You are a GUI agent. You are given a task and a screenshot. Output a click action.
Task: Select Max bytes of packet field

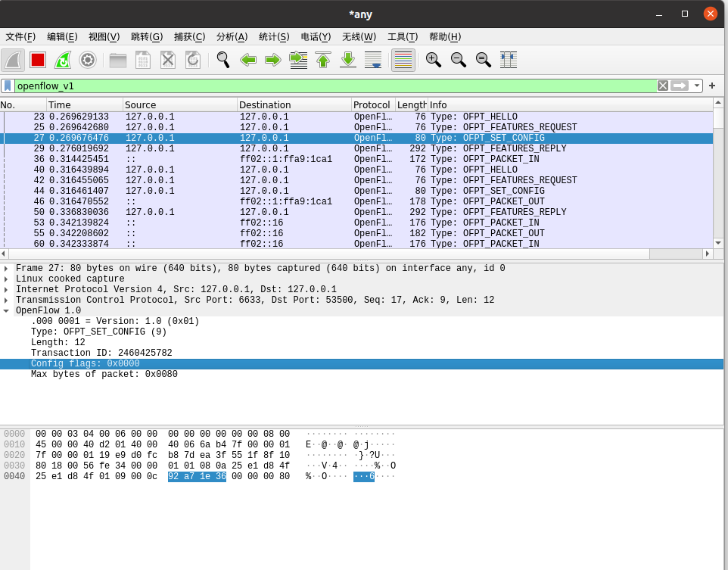pyautogui.click(x=104, y=375)
